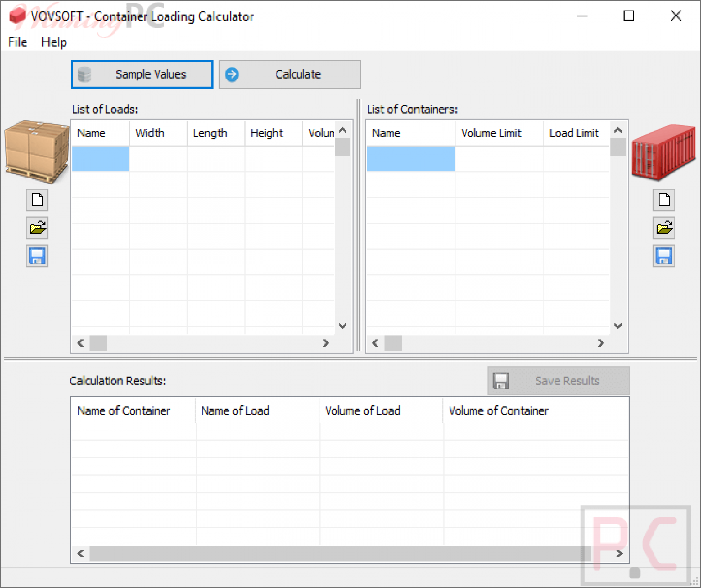701x588 pixels.
Task: Click results table scroll-left arrow
Action: pyautogui.click(x=81, y=554)
